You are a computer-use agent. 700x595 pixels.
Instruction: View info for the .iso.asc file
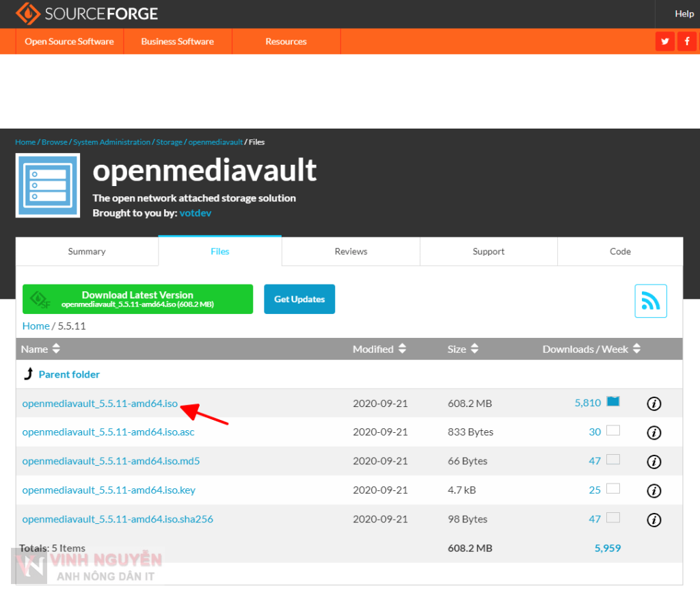654,433
